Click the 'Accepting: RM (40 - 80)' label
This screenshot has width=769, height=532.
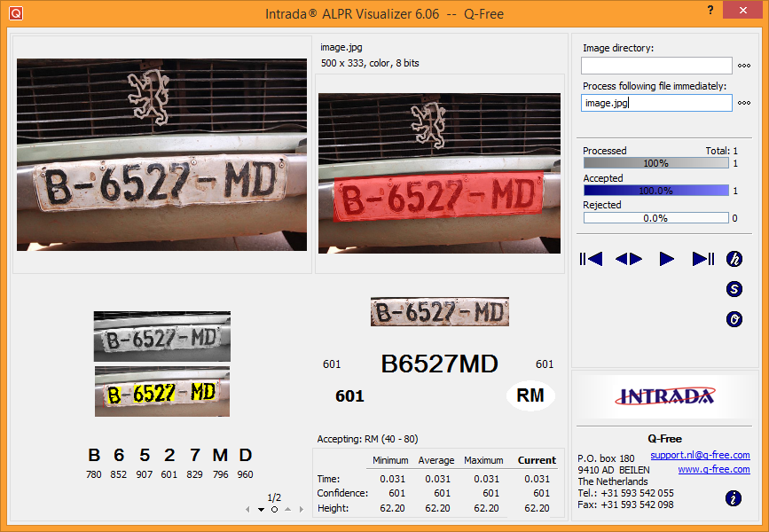(x=367, y=439)
